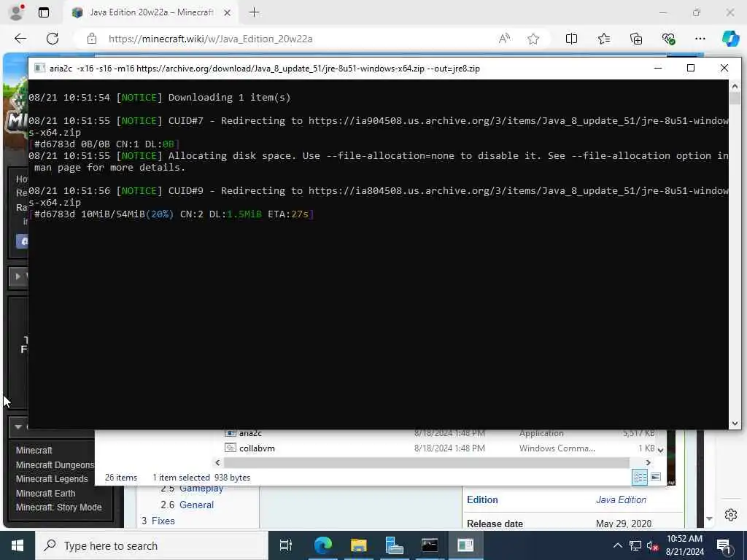747x560 pixels.
Task: Open taskbar clock and calendar
Action: pyautogui.click(x=684, y=545)
